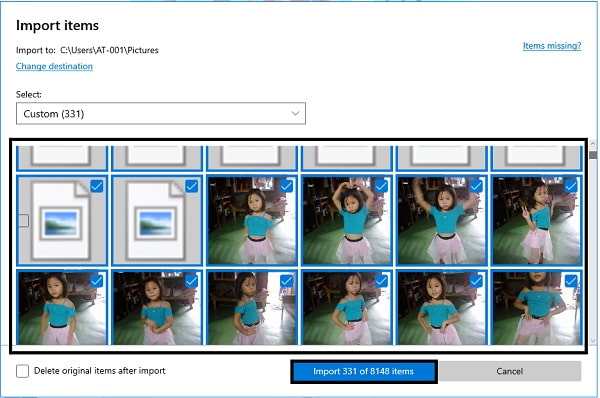Uncheck the blurred arm-raised dancing photo
This screenshot has width=600, height=398.
click(476, 186)
